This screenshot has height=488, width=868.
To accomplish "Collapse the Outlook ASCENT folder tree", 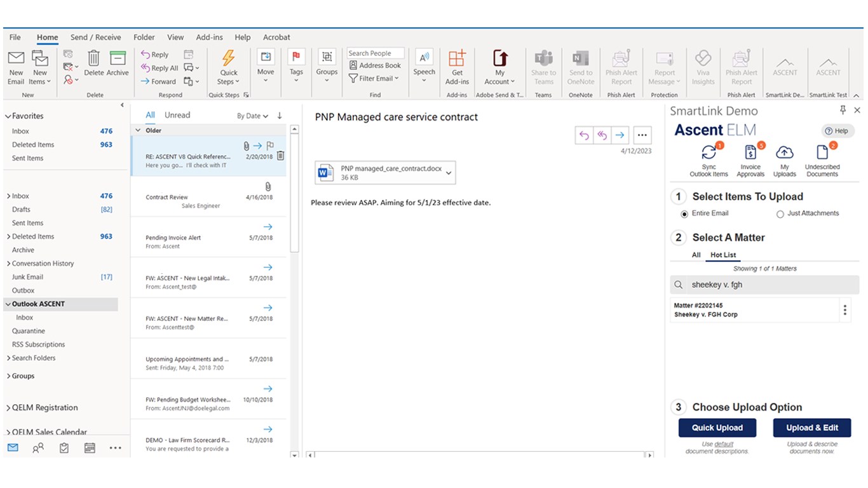I will coord(8,304).
